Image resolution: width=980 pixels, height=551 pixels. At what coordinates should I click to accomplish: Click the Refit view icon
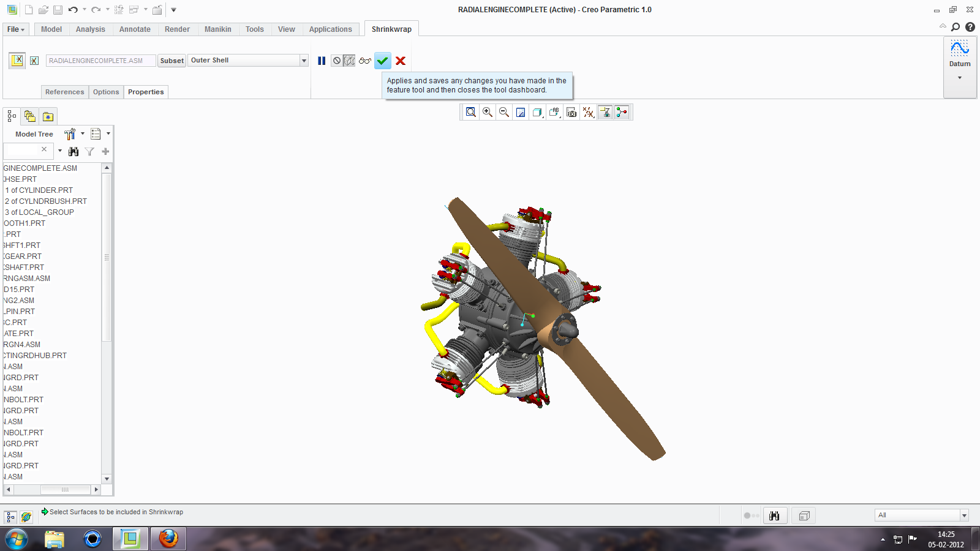[470, 112]
